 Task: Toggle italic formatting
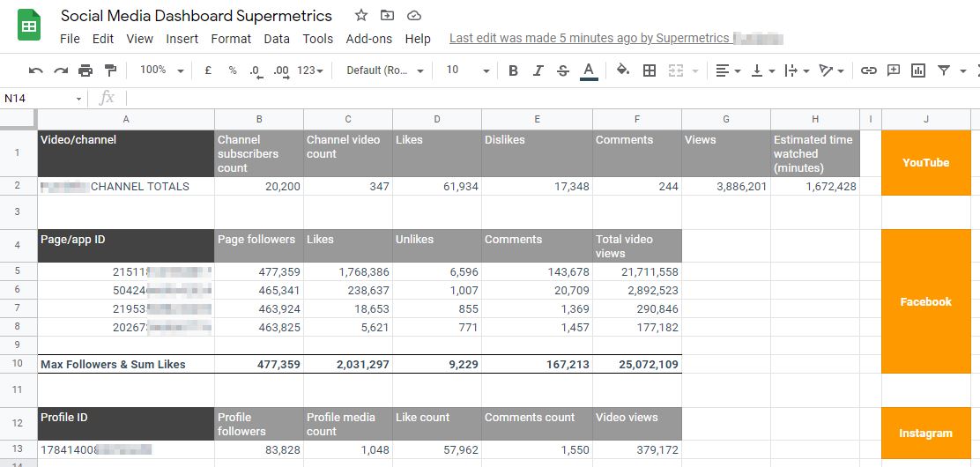538,70
